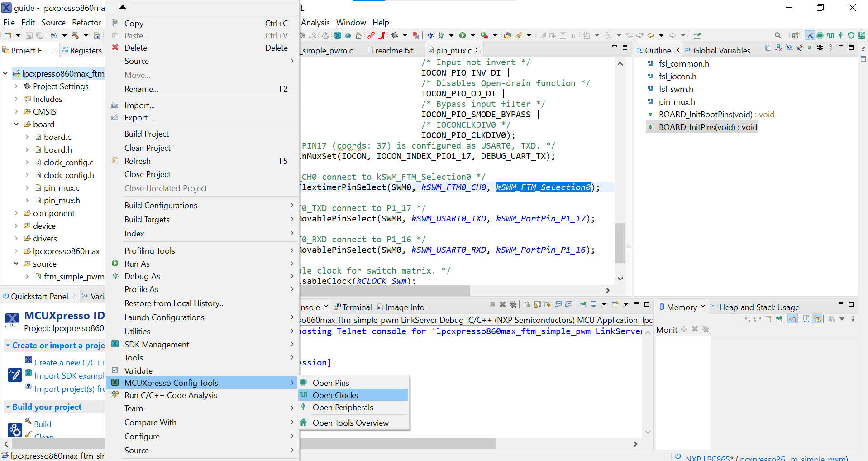
Task: Click the home icon in main toolbar
Action: point(358,35)
